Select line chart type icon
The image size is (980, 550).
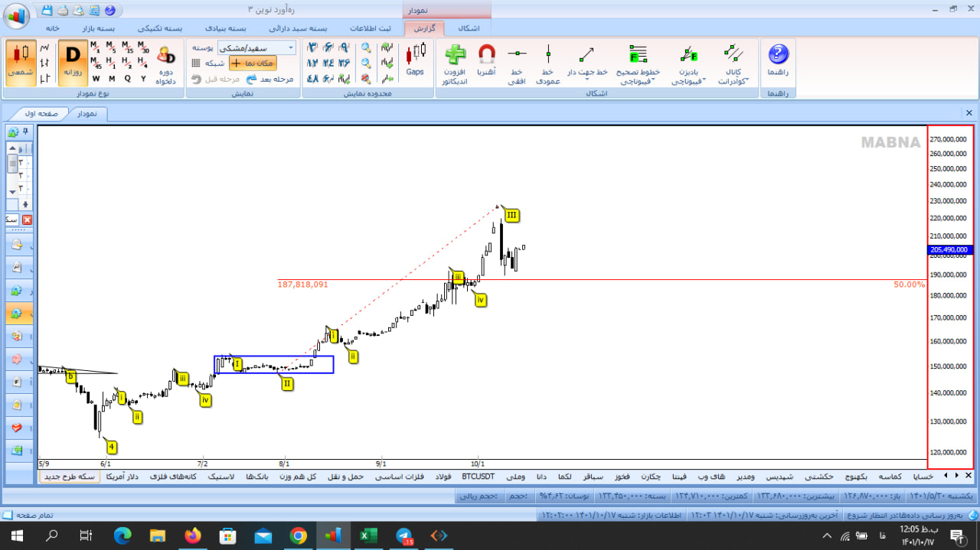pos(44,47)
